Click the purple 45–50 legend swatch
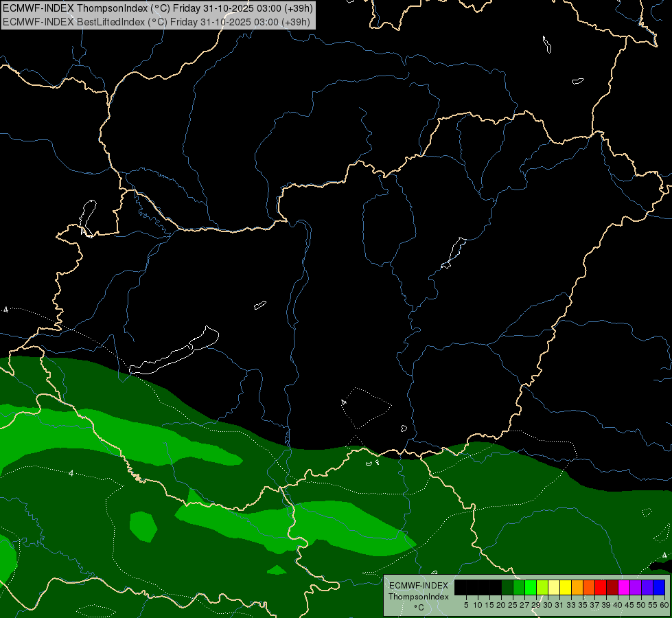The image size is (672, 618). coord(636,587)
